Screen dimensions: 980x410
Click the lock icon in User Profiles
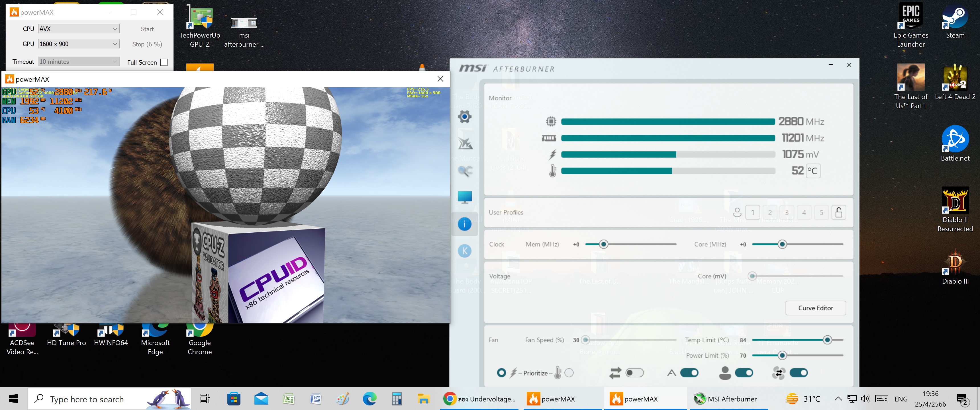pyautogui.click(x=838, y=212)
